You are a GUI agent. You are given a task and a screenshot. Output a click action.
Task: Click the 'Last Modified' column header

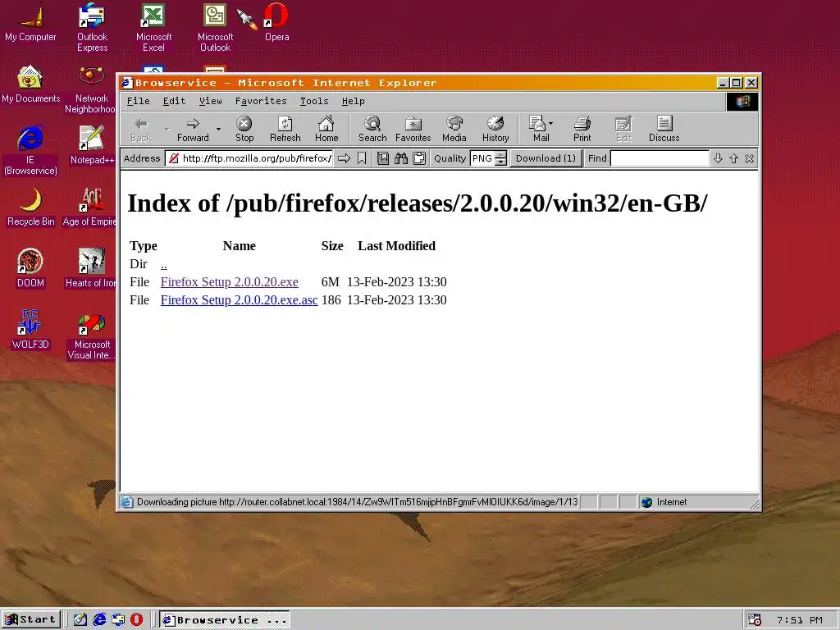[x=396, y=246]
